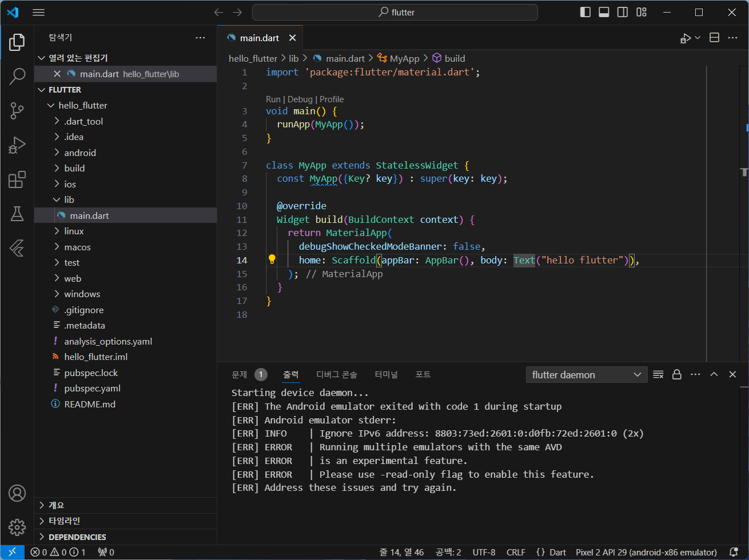Go forward with the right arrow
This screenshot has height=560, width=749.
pos(237,13)
